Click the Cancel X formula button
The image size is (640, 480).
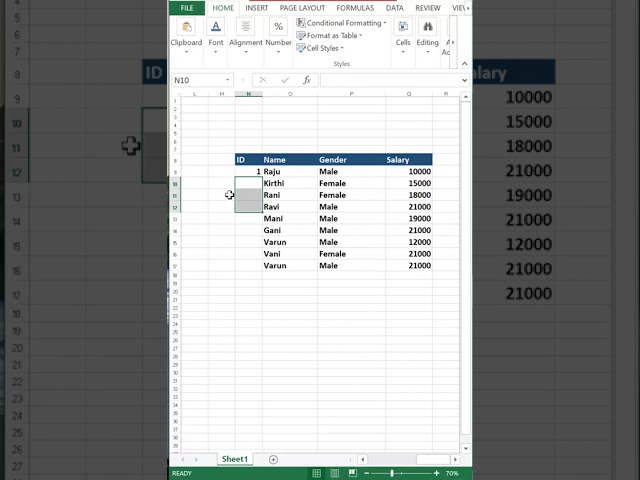(x=263, y=80)
